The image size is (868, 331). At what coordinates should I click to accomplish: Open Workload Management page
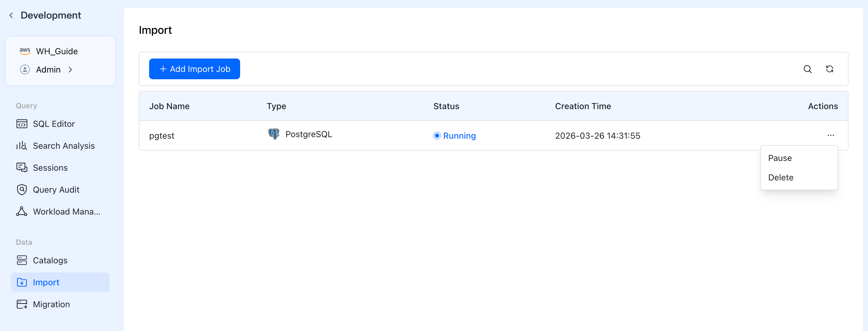[66, 212]
